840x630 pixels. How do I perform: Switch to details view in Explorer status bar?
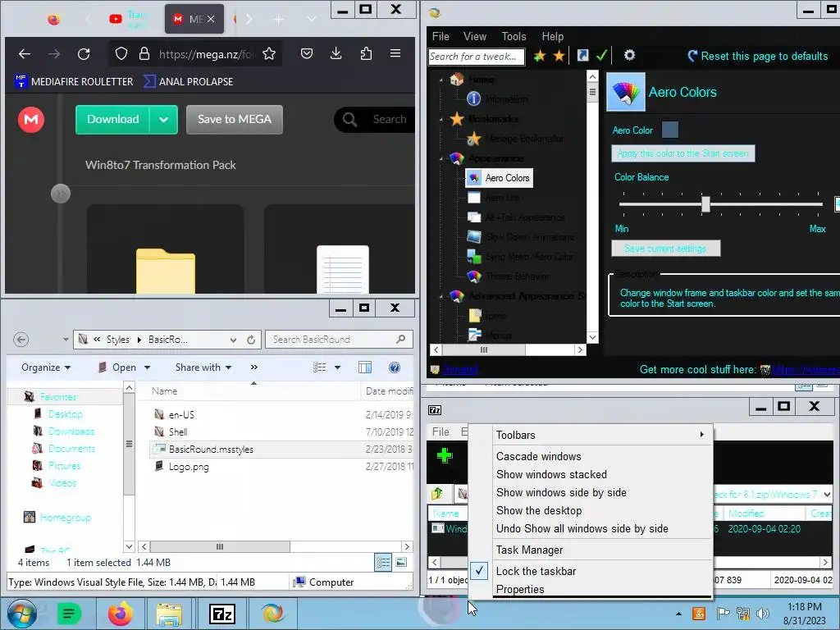coord(383,563)
